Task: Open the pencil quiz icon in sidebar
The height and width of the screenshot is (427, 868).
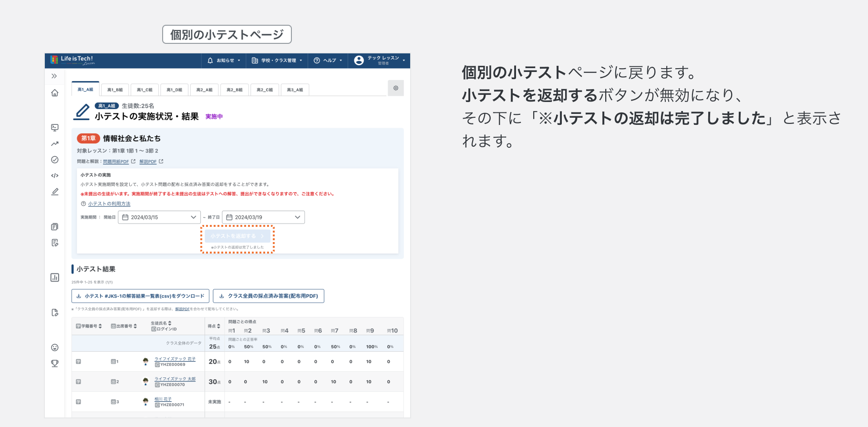Action: point(55,192)
